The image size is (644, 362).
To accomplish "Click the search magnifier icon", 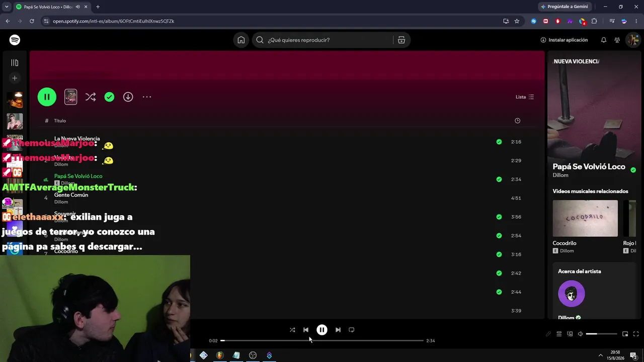I will [x=260, y=40].
